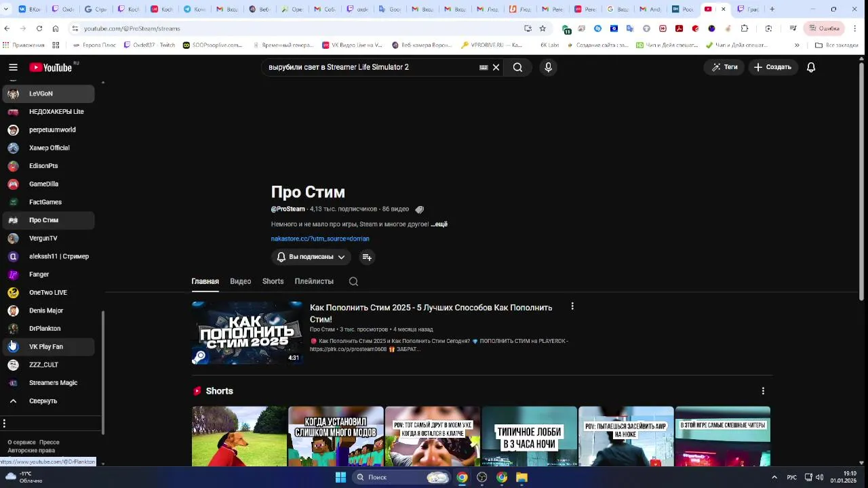
Task: Click the playlist add icon beside subscribe
Action: (366, 257)
